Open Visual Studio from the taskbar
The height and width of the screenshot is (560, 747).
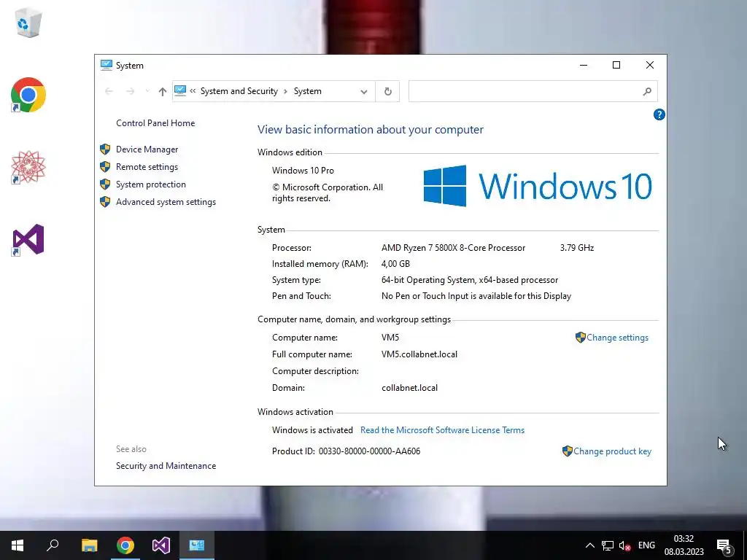click(161, 545)
